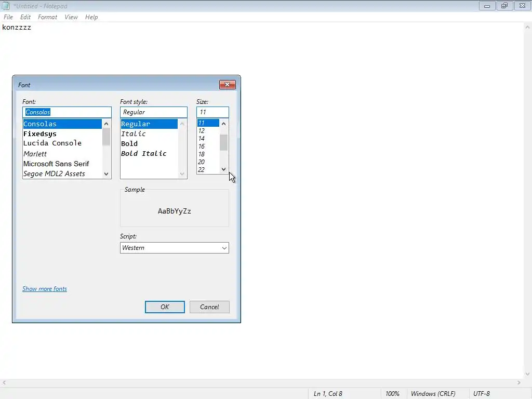Screen dimensions: 532x399
Task: Click font list scroll down arrow
Action: pyautogui.click(x=106, y=174)
